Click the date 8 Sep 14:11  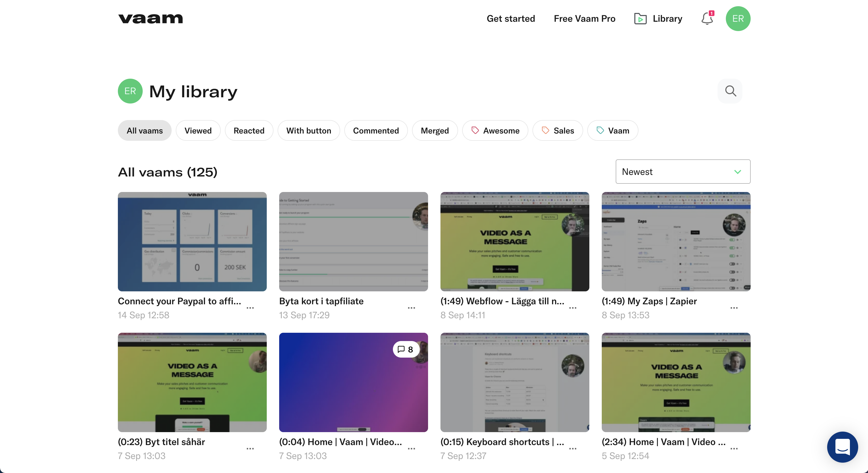click(463, 315)
